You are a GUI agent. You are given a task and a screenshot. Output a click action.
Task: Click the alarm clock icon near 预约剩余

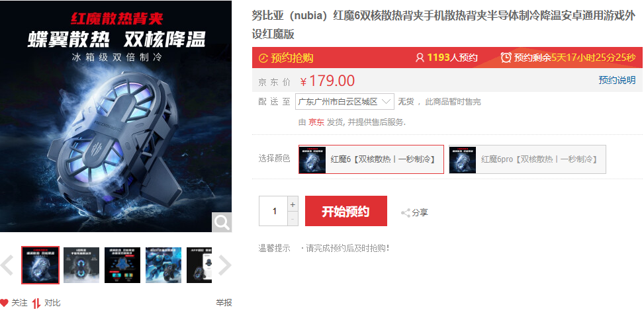tap(506, 58)
